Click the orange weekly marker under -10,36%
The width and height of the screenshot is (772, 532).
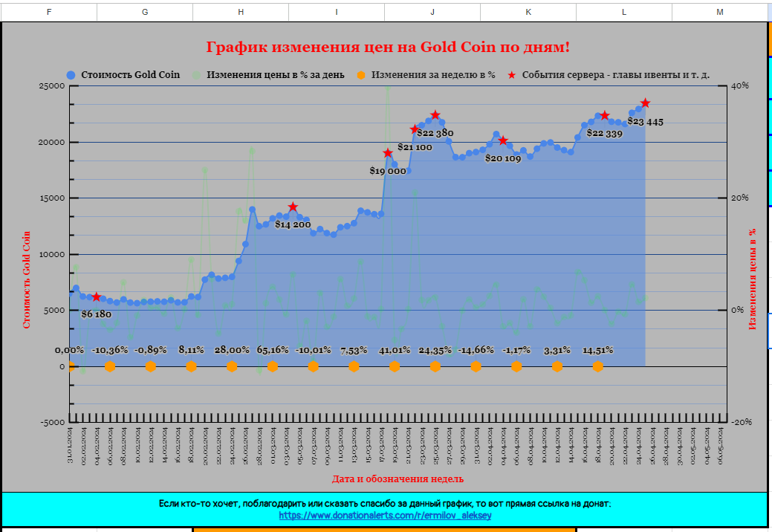[x=110, y=366]
